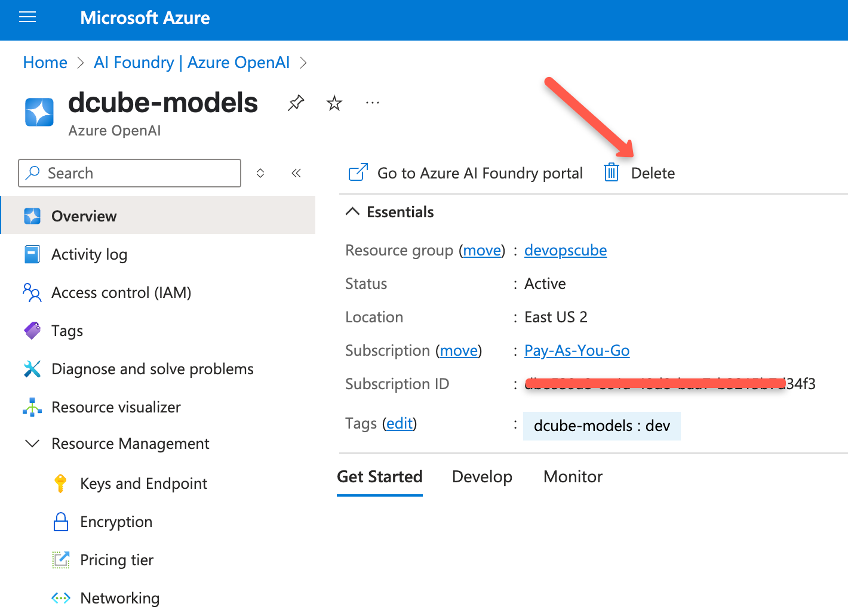The image size is (848, 616).
Task: Open Encryption settings
Action: [x=116, y=522]
